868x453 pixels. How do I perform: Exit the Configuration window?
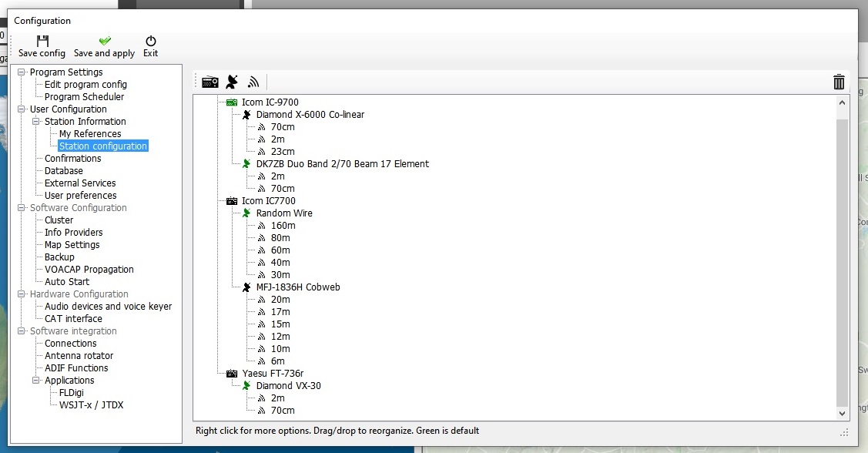[151, 46]
